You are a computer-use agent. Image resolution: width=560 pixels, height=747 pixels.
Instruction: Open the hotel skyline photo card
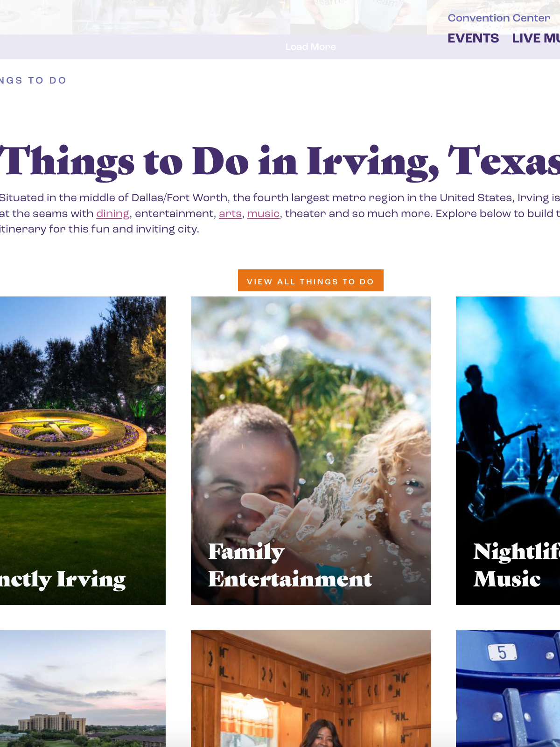click(83, 689)
